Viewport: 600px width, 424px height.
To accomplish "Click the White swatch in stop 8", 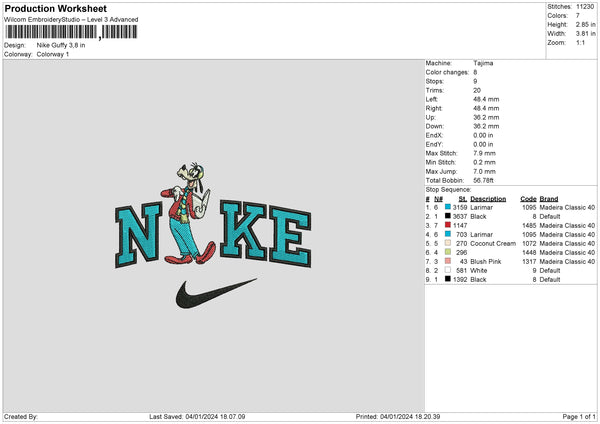I will (448, 270).
